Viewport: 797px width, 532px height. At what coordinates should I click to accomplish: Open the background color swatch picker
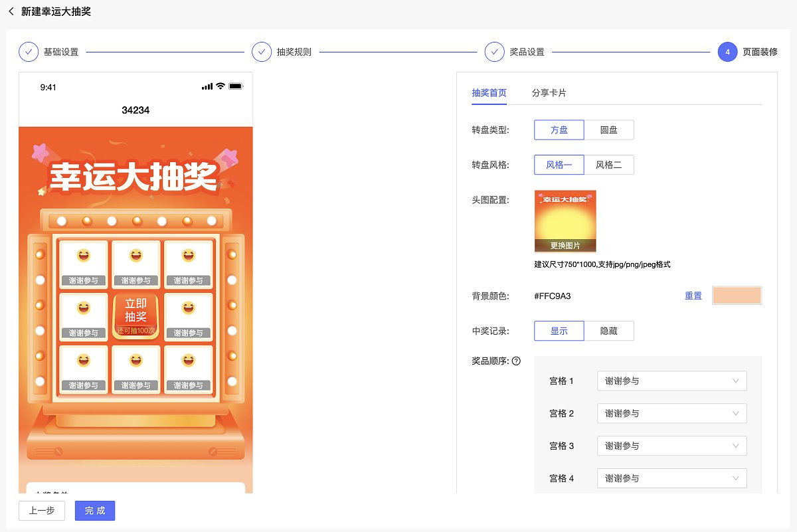[x=737, y=296]
